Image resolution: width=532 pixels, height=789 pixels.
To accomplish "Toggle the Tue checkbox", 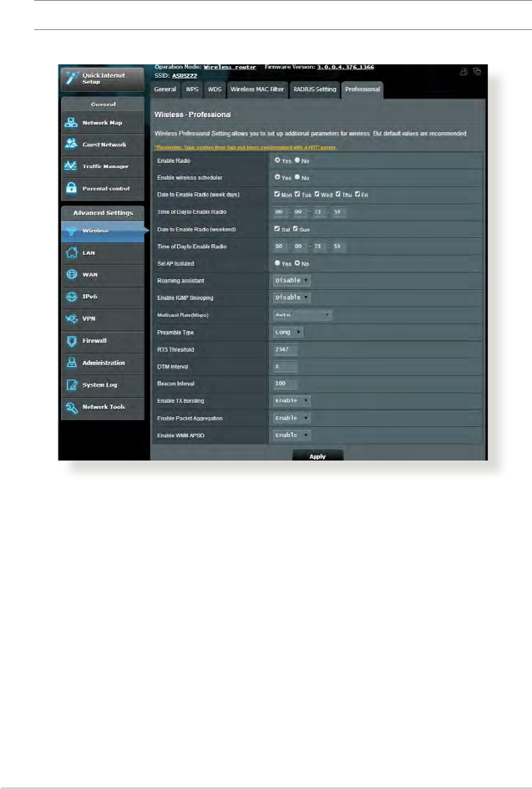I will pos(297,194).
